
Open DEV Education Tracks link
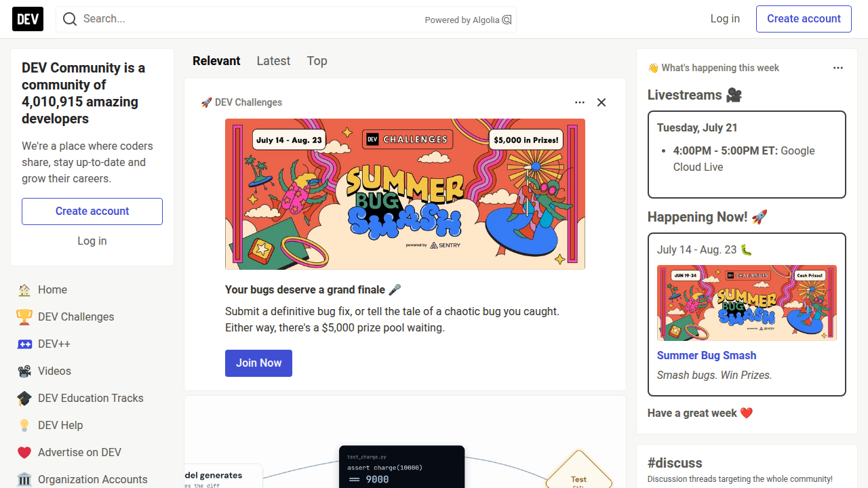pyautogui.click(x=92, y=399)
